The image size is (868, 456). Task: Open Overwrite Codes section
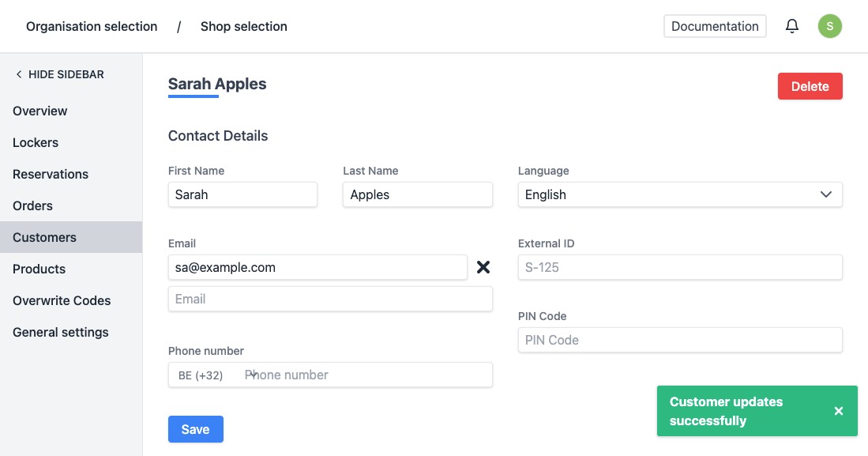(62, 300)
